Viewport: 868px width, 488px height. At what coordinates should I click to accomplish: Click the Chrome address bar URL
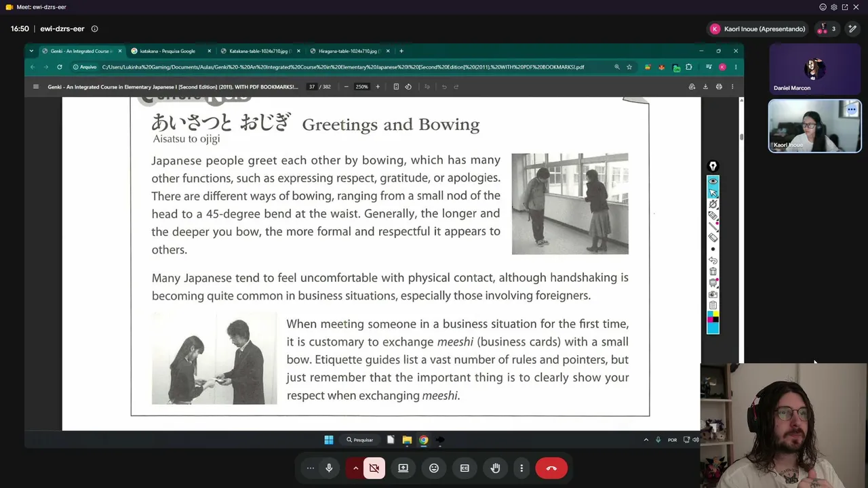pos(343,67)
